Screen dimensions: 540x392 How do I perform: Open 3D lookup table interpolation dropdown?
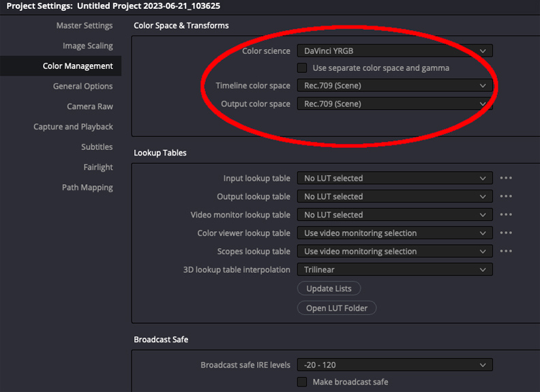click(x=395, y=269)
